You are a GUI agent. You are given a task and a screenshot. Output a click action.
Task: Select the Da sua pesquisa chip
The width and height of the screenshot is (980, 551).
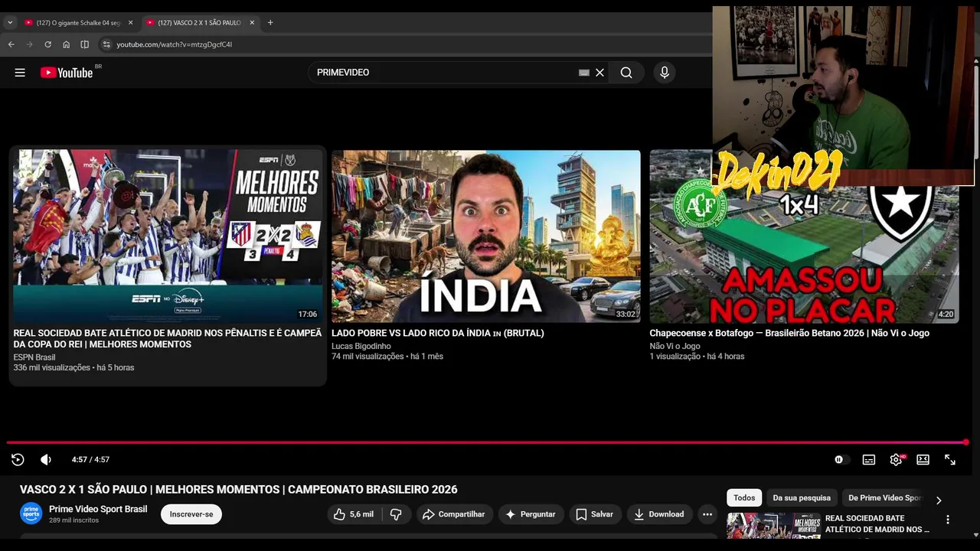(x=802, y=498)
